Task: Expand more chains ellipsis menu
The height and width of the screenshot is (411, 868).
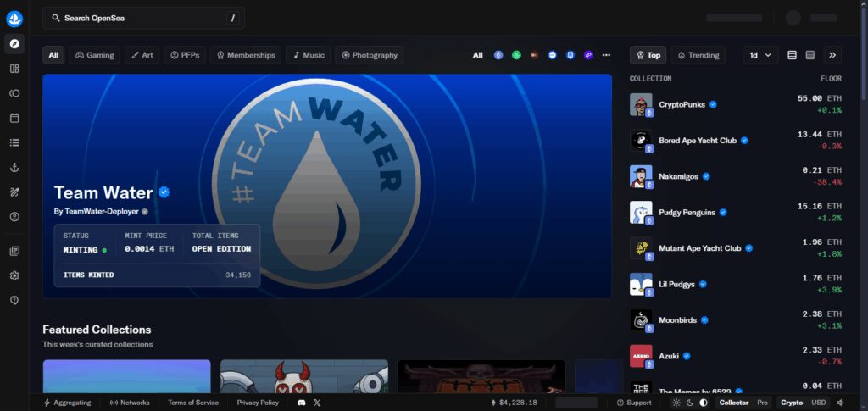Action: [x=606, y=55]
